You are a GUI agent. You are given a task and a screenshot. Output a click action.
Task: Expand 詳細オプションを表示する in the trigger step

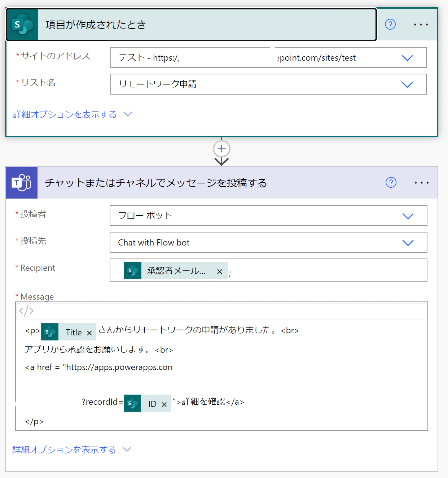coord(73,114)
